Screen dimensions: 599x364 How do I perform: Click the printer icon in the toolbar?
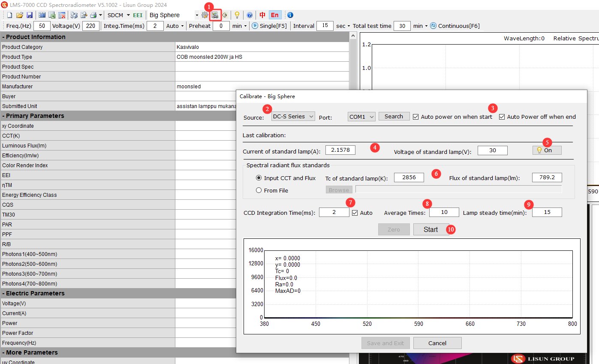tap(93, 15)
